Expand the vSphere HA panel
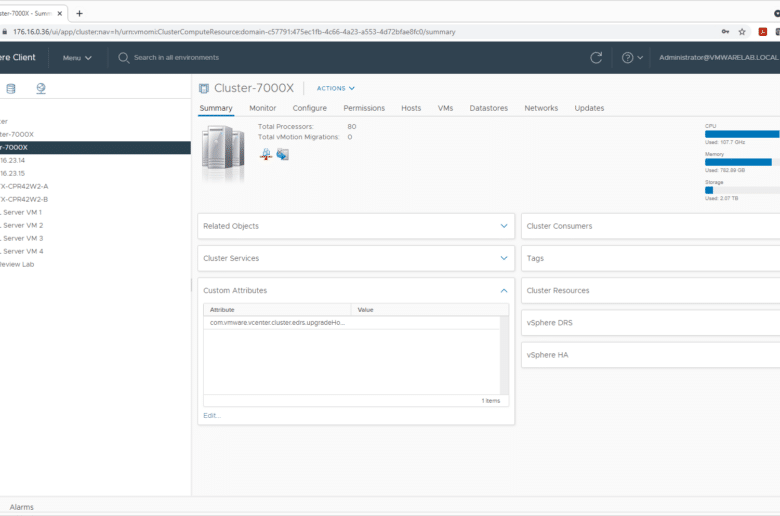780x516 pixels. tap(651, 355)
